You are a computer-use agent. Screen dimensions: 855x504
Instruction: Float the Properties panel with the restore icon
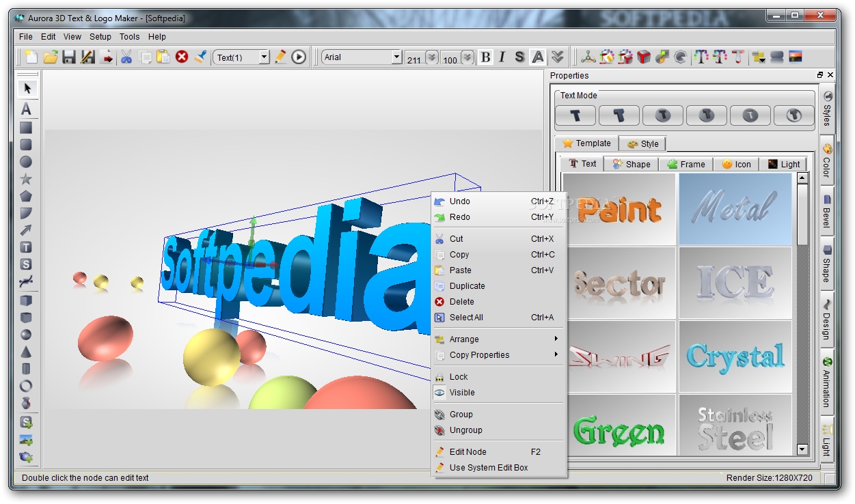click(x=820, y=75)
